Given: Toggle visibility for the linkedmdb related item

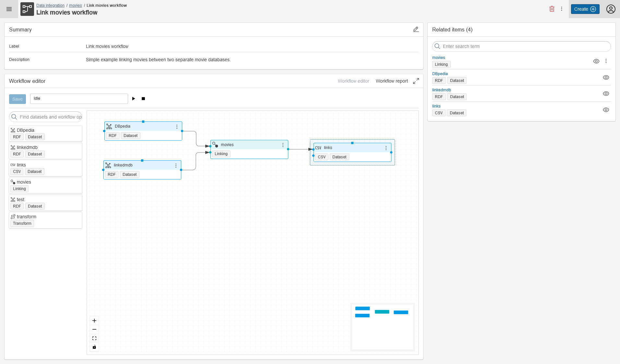Looking at the screenshot, I should (x=606, y=94).
